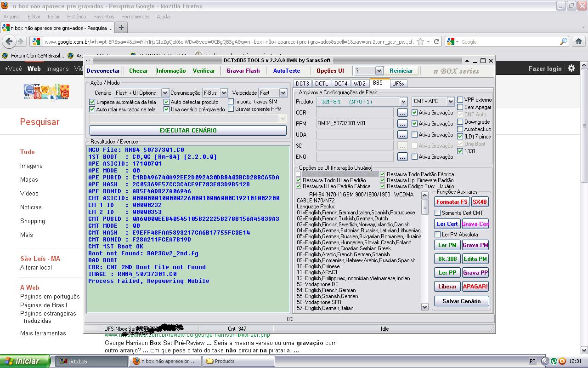
Task: Open Firefox Ferramentas menu
Action: pos(135,17)
